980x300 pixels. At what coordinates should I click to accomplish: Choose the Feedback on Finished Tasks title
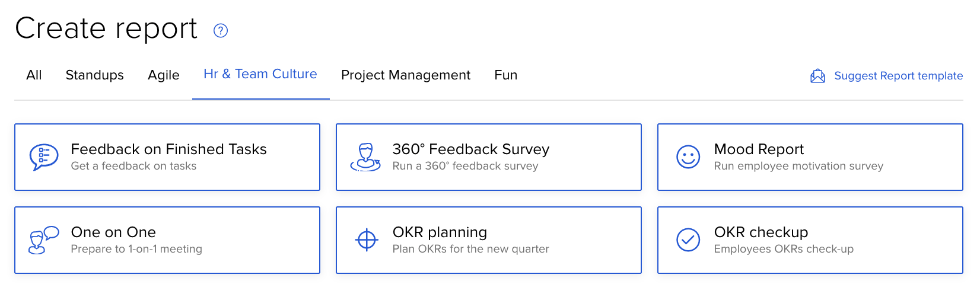point(168,149)
